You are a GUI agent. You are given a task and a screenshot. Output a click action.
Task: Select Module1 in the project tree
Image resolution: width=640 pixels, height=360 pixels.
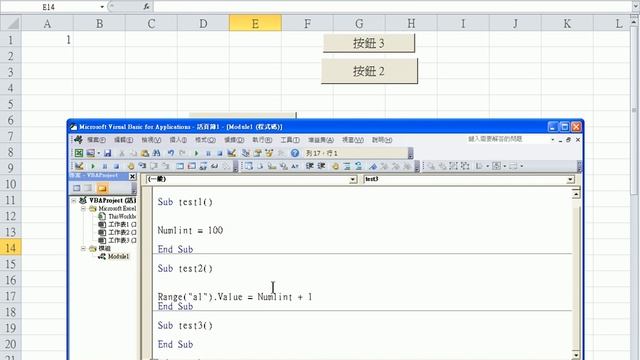point(118,256)
